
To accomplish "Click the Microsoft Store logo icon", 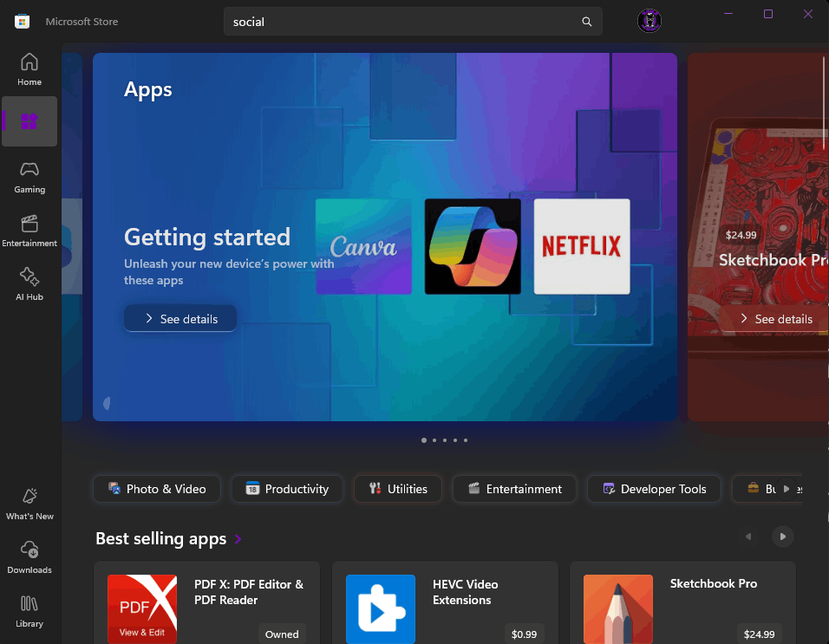I will click(x=22, y=22).
